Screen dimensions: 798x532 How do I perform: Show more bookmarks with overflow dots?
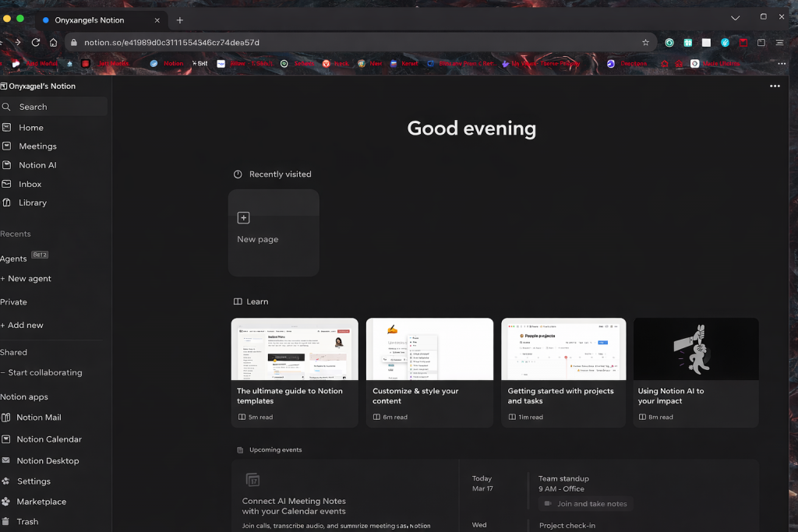pos(782,64)
